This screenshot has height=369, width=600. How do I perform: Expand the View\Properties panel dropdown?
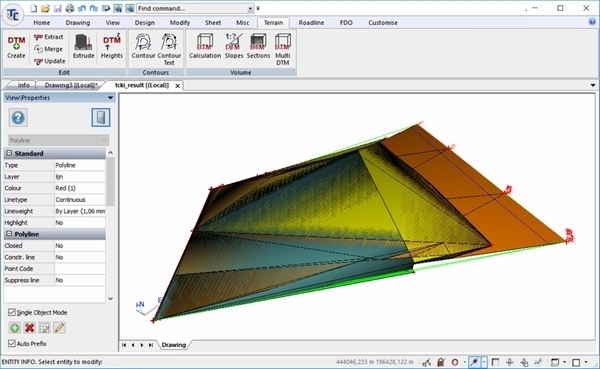110,98
